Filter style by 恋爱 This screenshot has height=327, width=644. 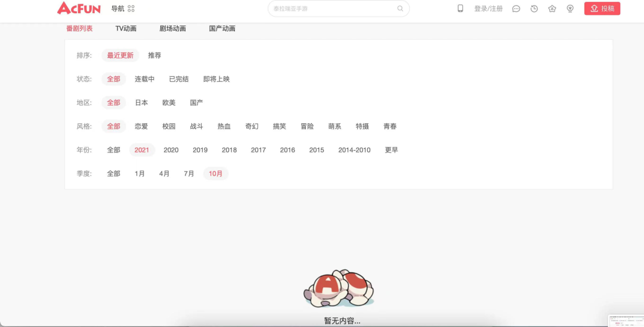141,126
